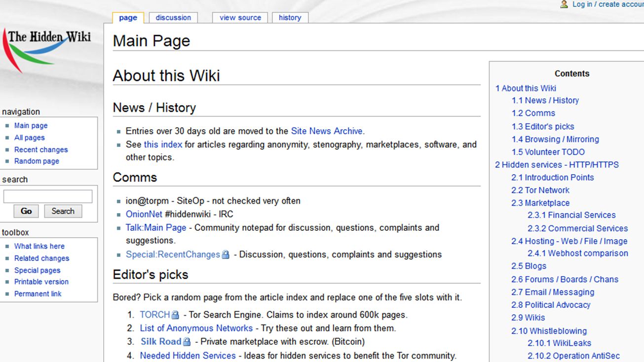The width and height of the screenshot is (644, 362).
Task: Open Permanent link in toolbox
Action: [x=38, y=293]
